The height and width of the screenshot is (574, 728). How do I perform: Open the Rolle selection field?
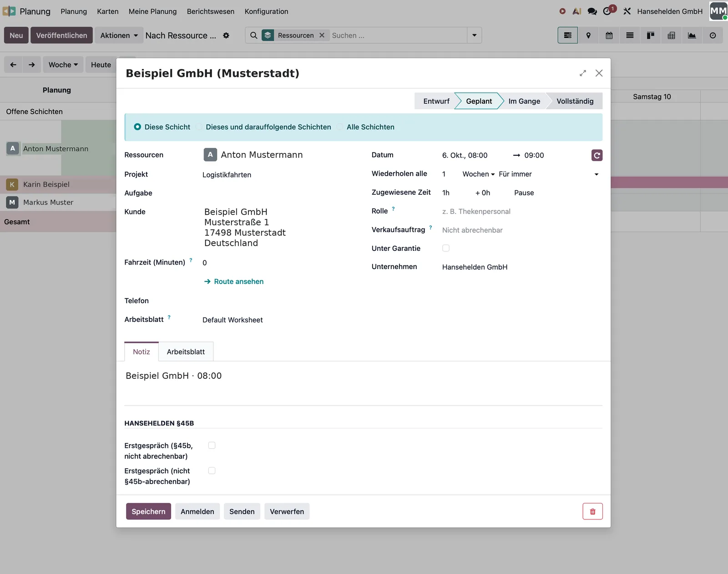(521, 211)
